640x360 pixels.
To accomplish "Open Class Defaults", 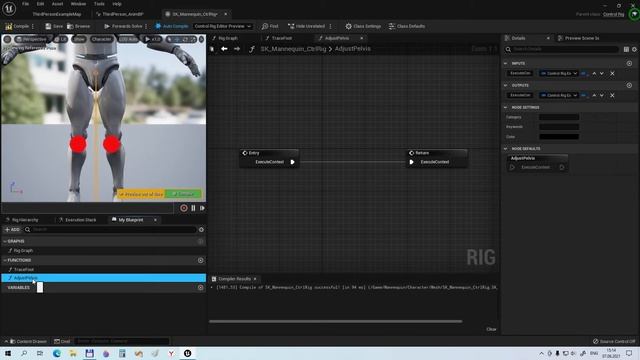I will (407, 26).
